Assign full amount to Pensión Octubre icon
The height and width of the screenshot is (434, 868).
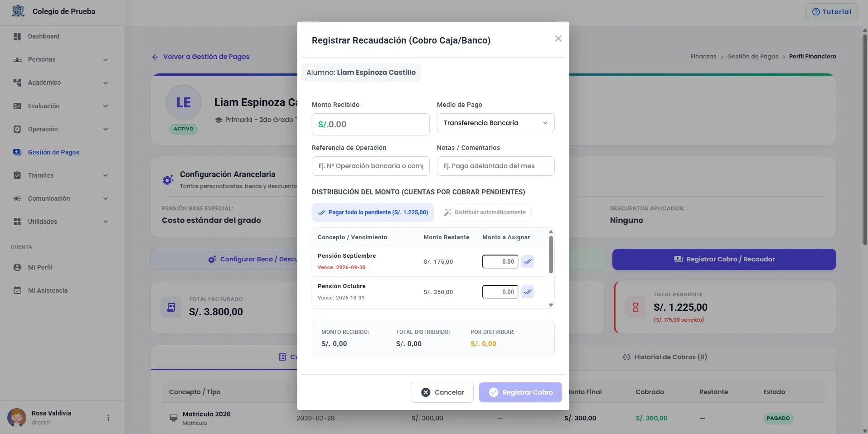pos(528,292)
